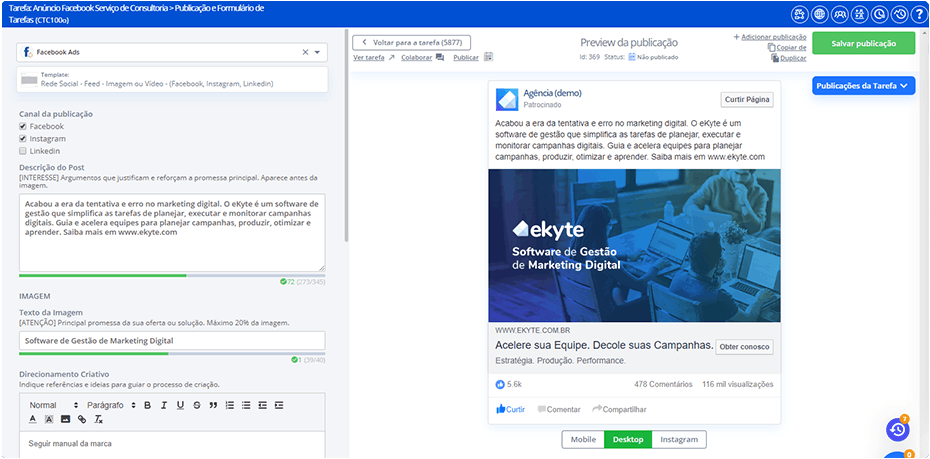Open the Parágrafo style selector
This screenshot has width=930, height=459.
(112, 405)
